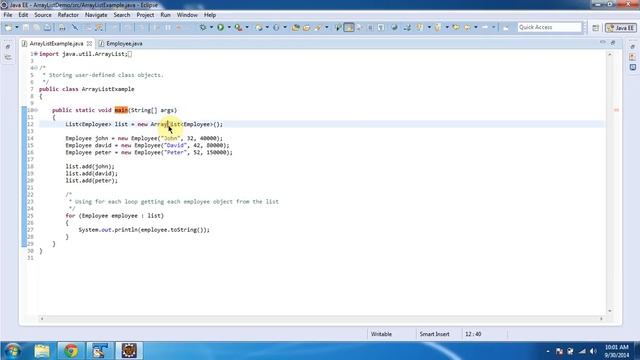640x360 pixels.
Task: Expand folded imports at line 1
Action: pyautogui.click(x=36, y=54)
